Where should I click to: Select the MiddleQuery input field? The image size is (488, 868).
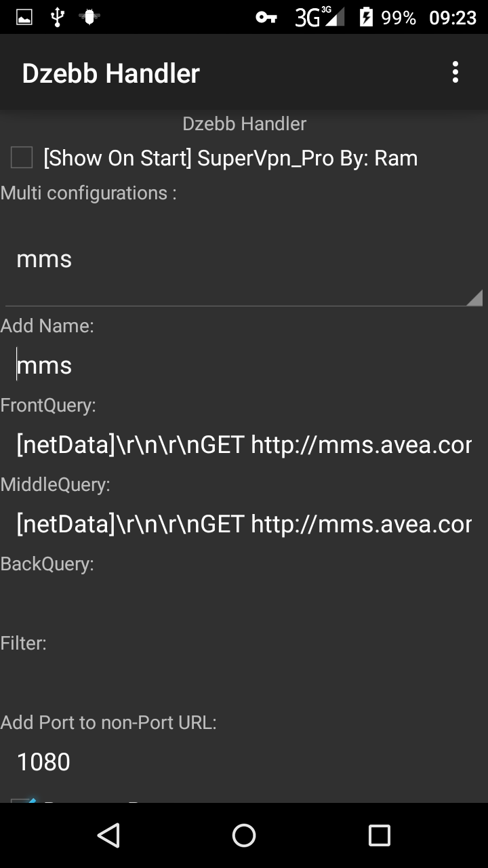click(244, 524)
